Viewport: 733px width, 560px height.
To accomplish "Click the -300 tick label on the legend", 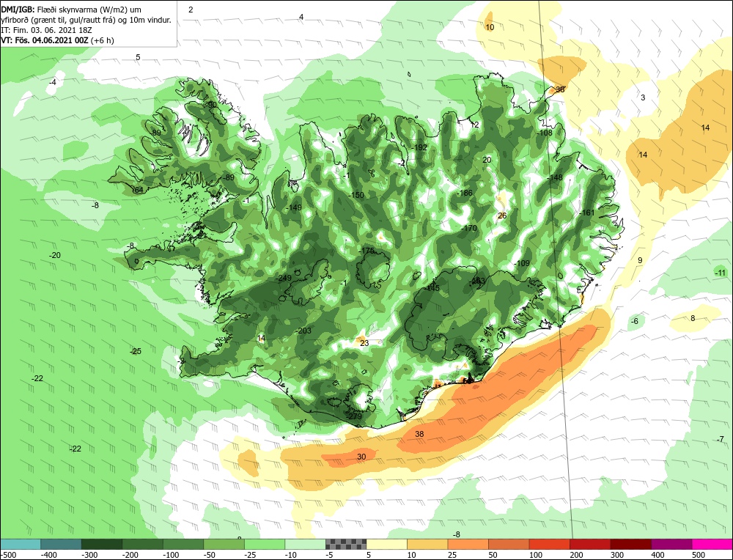I will 89,555.
